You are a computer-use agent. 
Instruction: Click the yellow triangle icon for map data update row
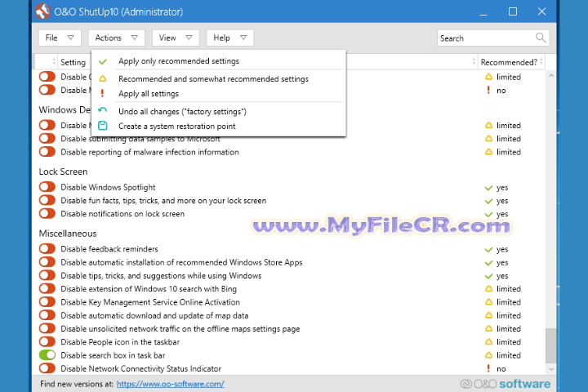[x=488, y=315]
